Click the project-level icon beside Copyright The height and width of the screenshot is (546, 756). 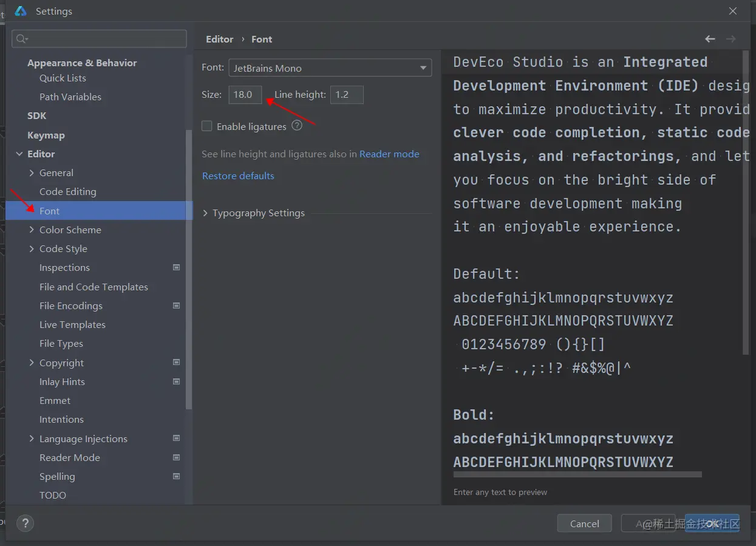pyautogui.click(x=177, y=363)
